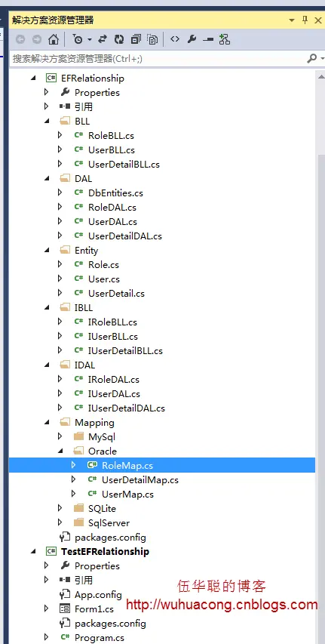This screenshot has width=325, height=644.
Task: Toggle the auto-hide pin of the panel
Action: tap(305, 20)
